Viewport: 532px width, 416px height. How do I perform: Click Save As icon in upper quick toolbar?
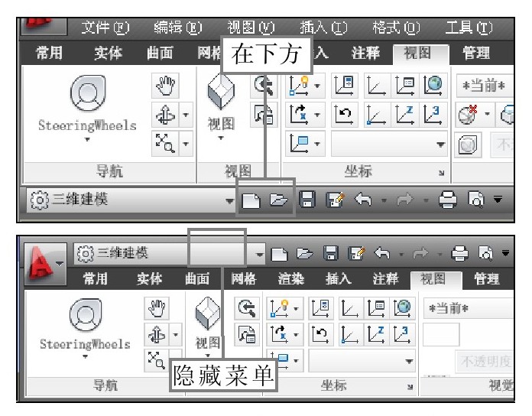point(336,200)
